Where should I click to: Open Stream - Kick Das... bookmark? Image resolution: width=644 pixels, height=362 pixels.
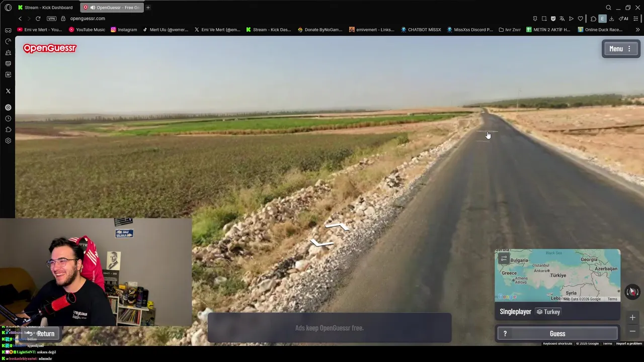268,30
